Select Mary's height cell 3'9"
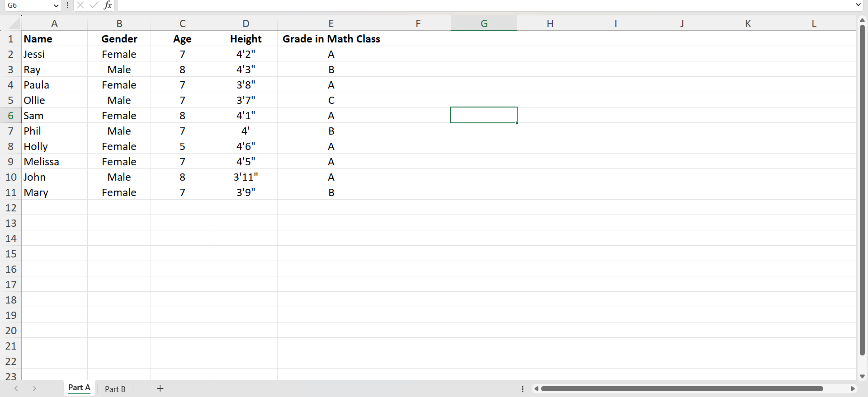 point(245,192)
